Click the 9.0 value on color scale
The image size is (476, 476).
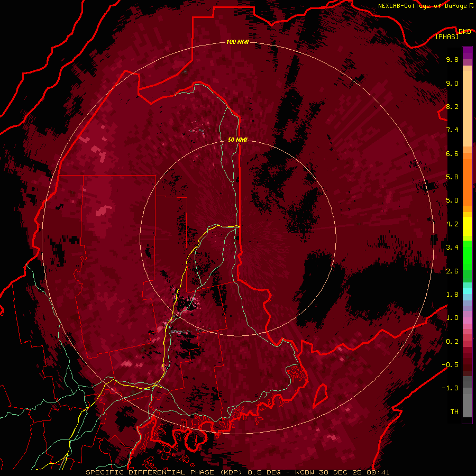[x=452, y=83]
